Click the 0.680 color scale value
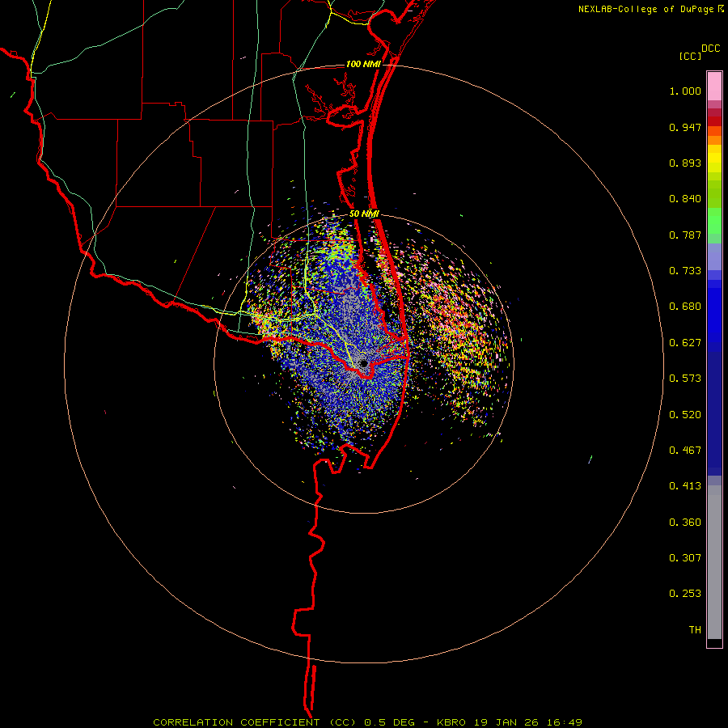Screen dimensions: 728x728 [685, 307]
